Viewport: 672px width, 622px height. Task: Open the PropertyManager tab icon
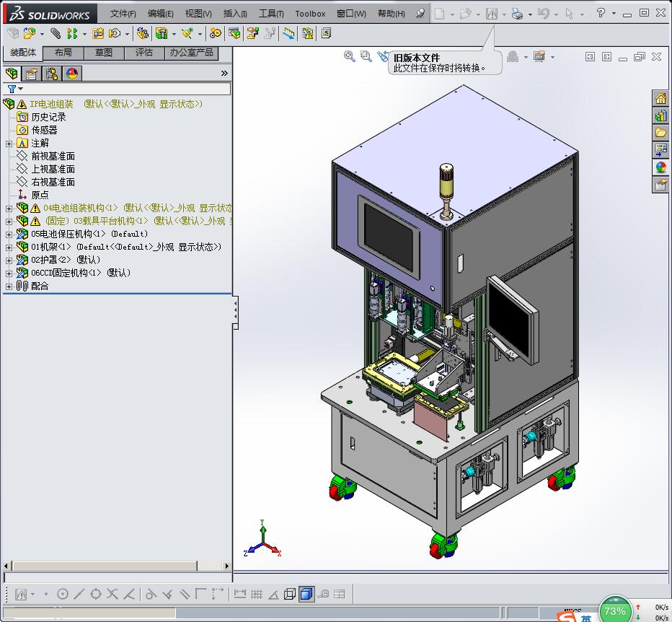[x=31, y=74]
